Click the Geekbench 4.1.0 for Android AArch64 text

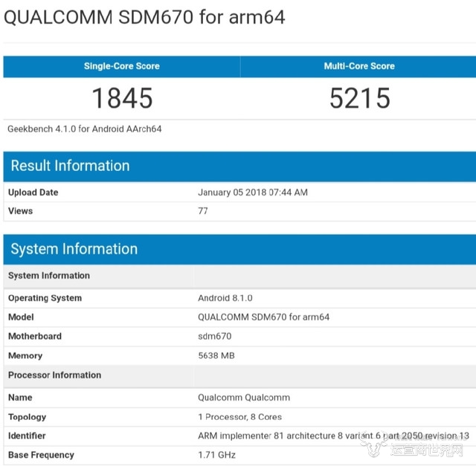(x=85, y=129)
